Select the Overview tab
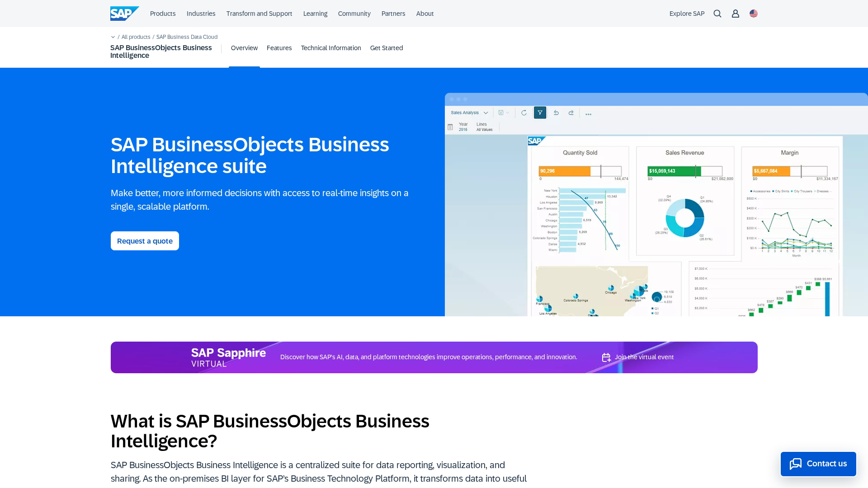Viewport: 868px width, 488px height. pos(244,48)
